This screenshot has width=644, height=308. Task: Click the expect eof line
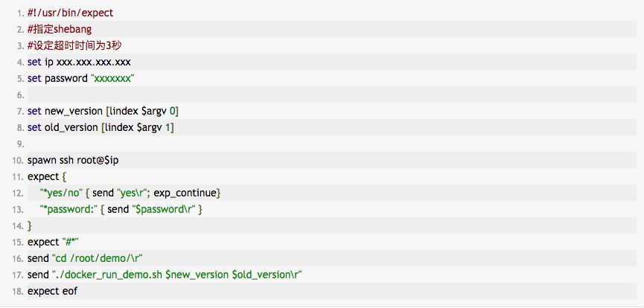coord(52,291)
